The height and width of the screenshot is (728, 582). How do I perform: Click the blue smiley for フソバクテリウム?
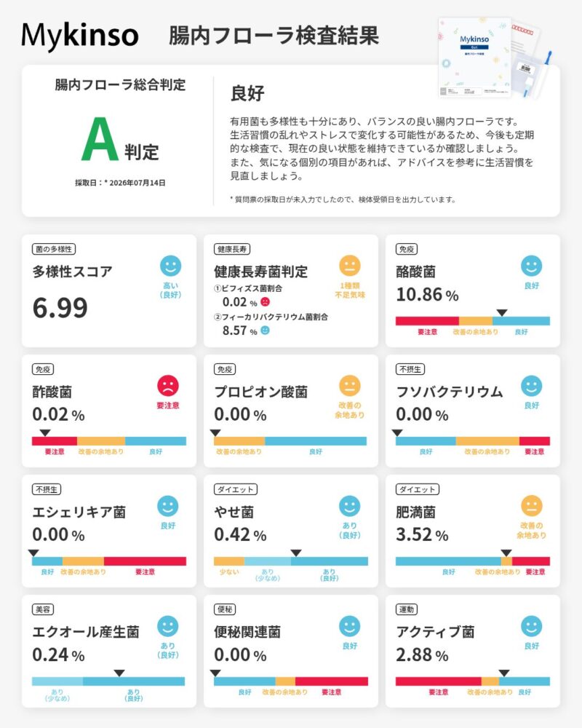531,386
